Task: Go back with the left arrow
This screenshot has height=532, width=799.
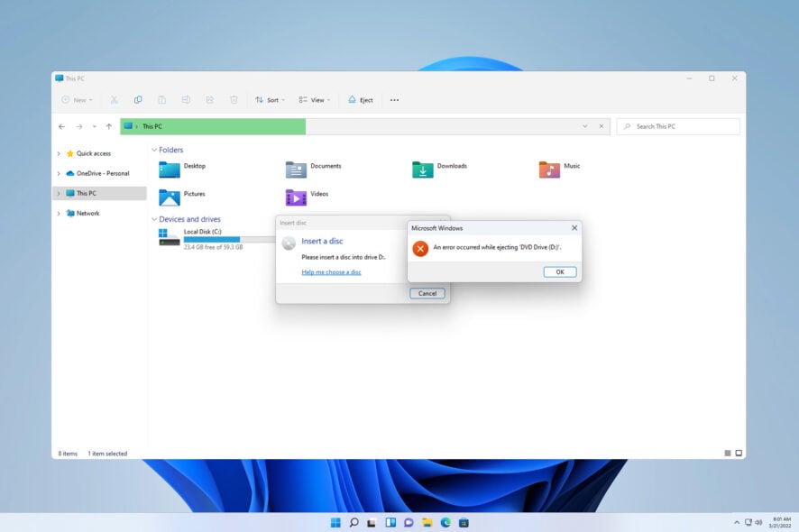Action: (x=61, y=126)
